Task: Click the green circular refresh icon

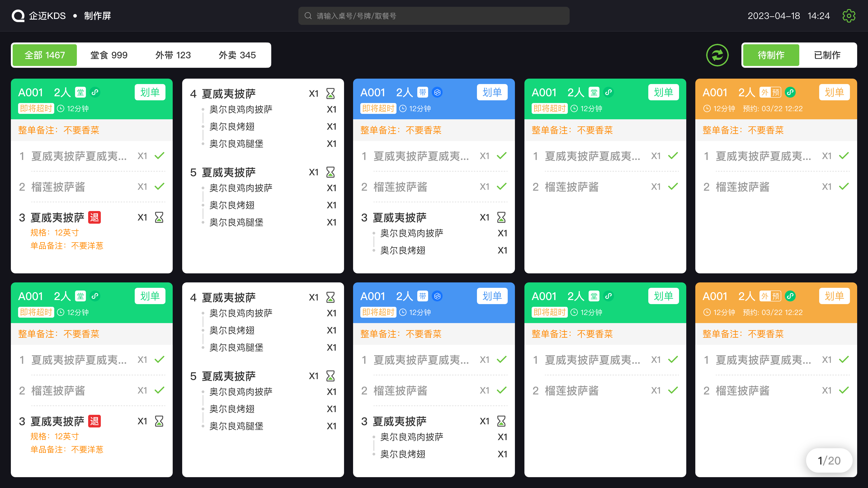Action: coord(717,55)
